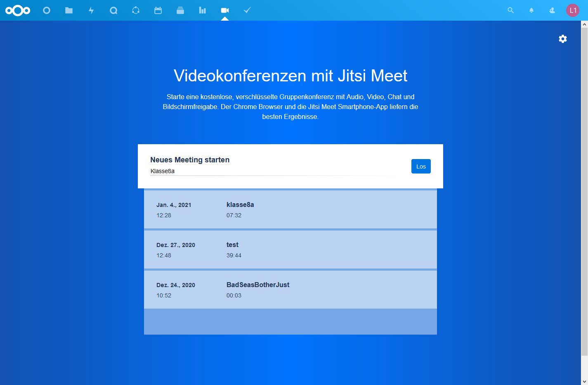588x385 pixels.
Task: Select the Dez. 24., 2020 date
Action: (x=176, y=285)
